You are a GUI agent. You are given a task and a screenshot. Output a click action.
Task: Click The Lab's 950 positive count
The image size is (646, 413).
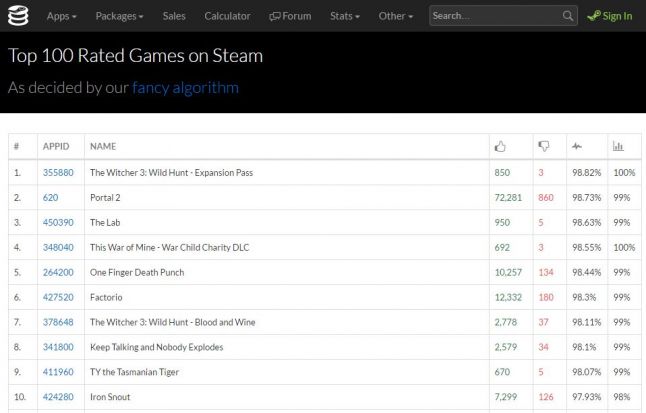pyautogui.click(x=502, y=223)
